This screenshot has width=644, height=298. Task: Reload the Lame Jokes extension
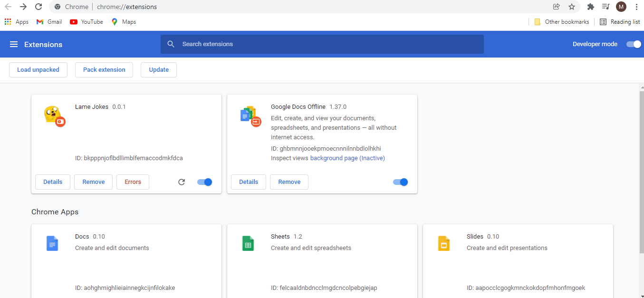182,182
